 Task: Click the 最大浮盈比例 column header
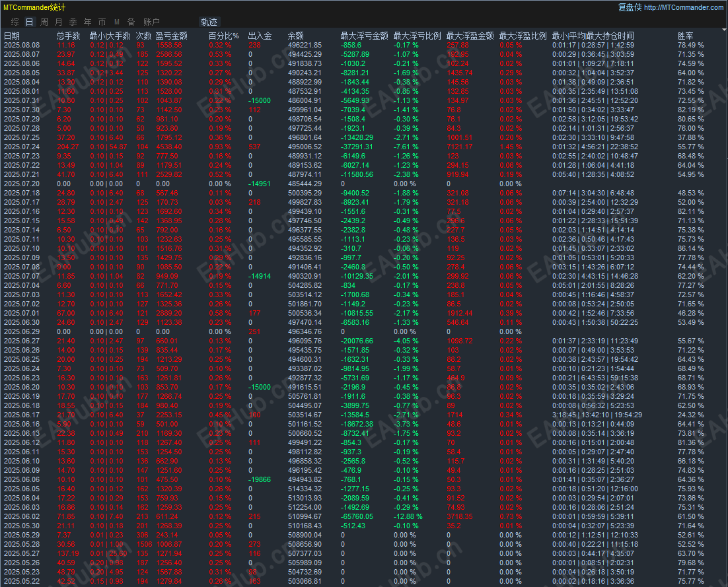click(523, 36)
